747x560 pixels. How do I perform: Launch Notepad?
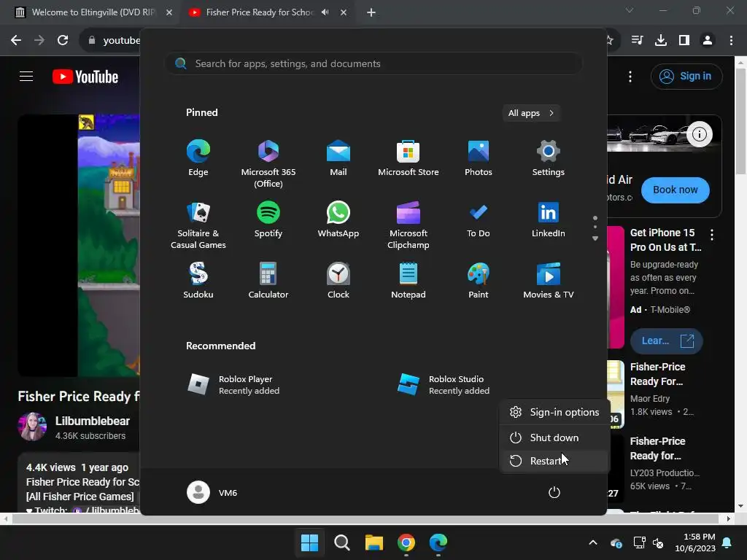409,281
